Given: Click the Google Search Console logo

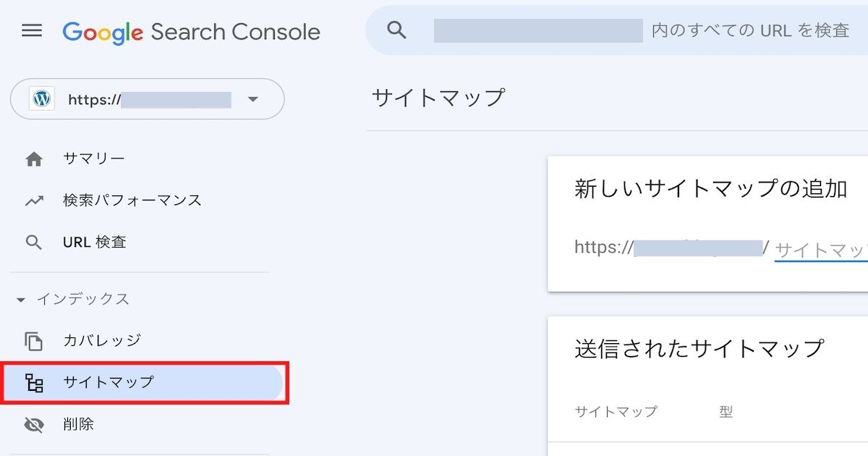Looking at the screenshot, I should [191, 32].
